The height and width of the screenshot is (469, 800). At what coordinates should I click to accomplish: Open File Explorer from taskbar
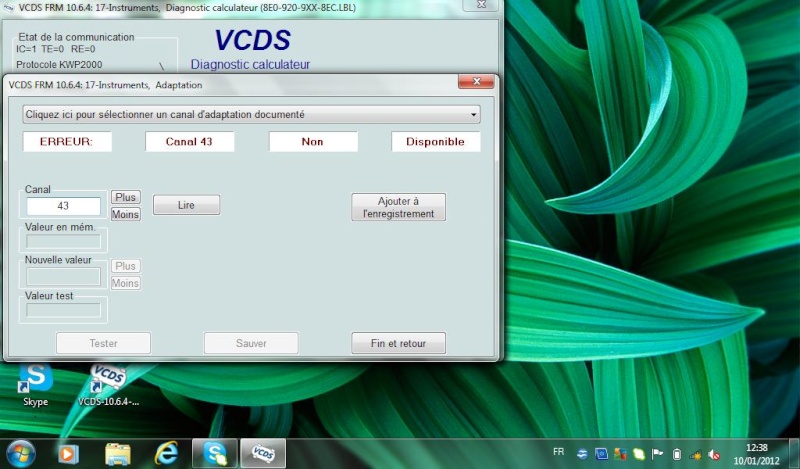[x=118, y=454]
